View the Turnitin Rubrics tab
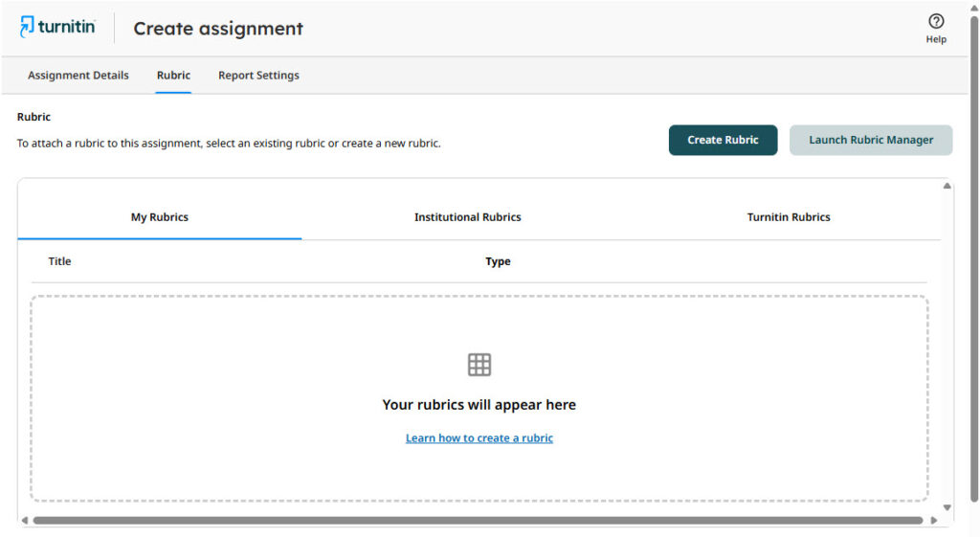 [789, 217]
